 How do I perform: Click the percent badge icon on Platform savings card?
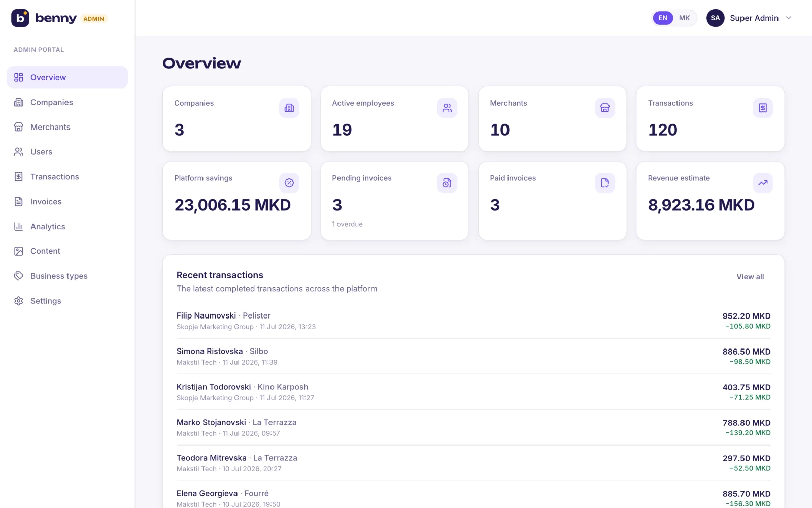289,183
